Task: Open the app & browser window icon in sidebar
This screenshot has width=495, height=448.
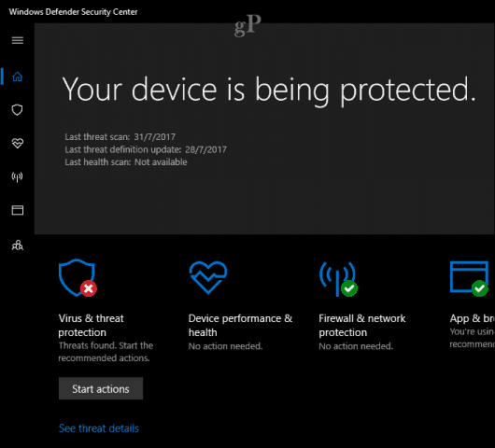Action: pos(18,210)
